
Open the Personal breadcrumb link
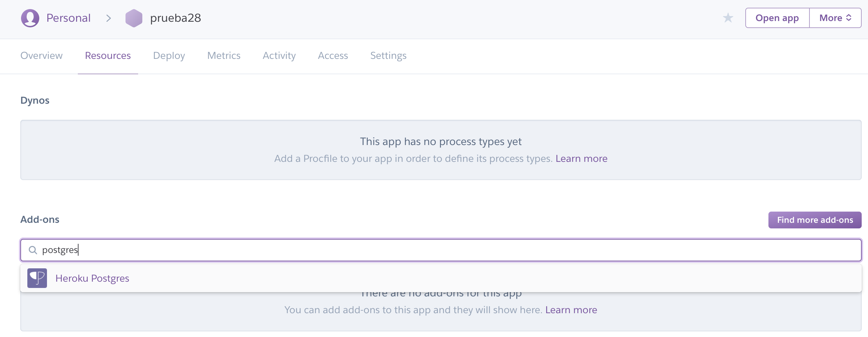tap(68, 18)
